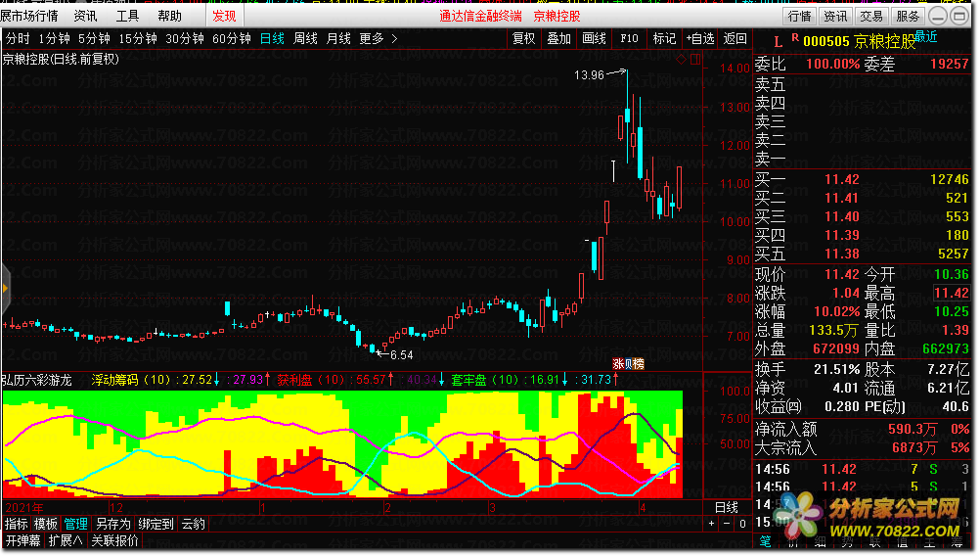
Task: Expand the 扩展∧ panel
Action: click(x=65, y=541)
